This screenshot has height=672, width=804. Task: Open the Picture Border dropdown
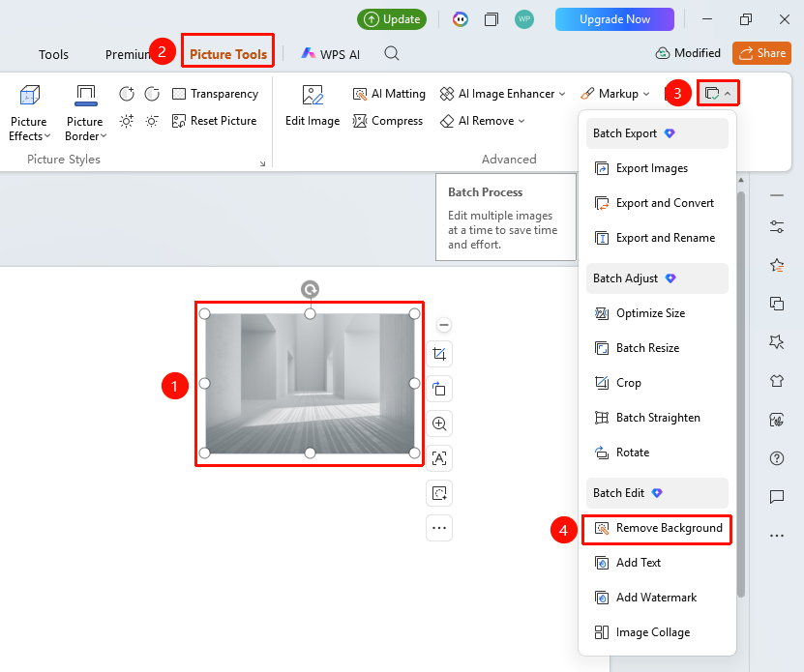tap(86, 113)
